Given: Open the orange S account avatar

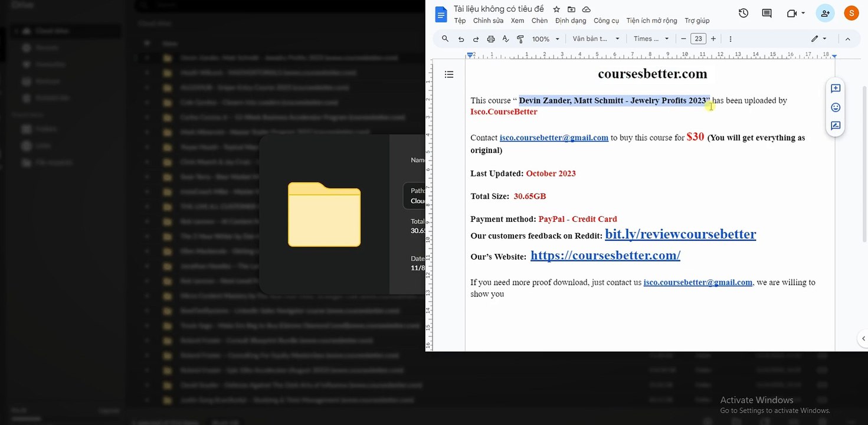Looking at the screenshot, I should coord(851,13).
